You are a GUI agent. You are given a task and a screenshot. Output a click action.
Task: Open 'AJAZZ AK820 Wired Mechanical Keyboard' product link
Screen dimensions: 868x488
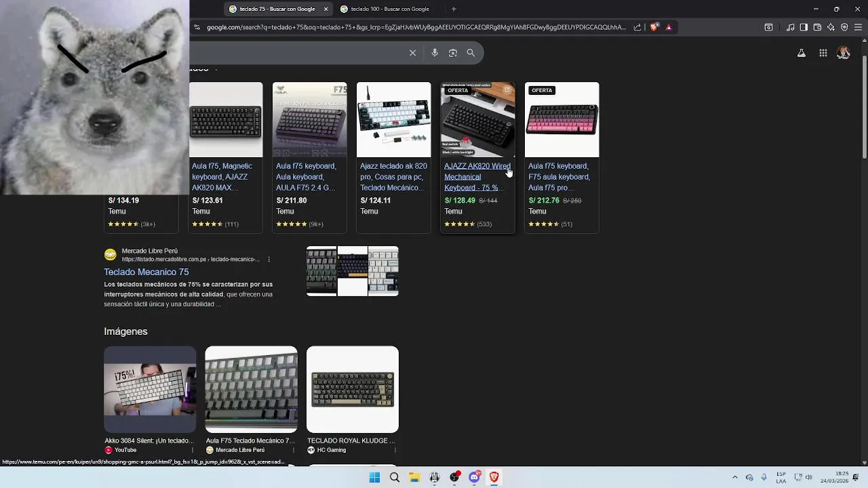point(477,177)
